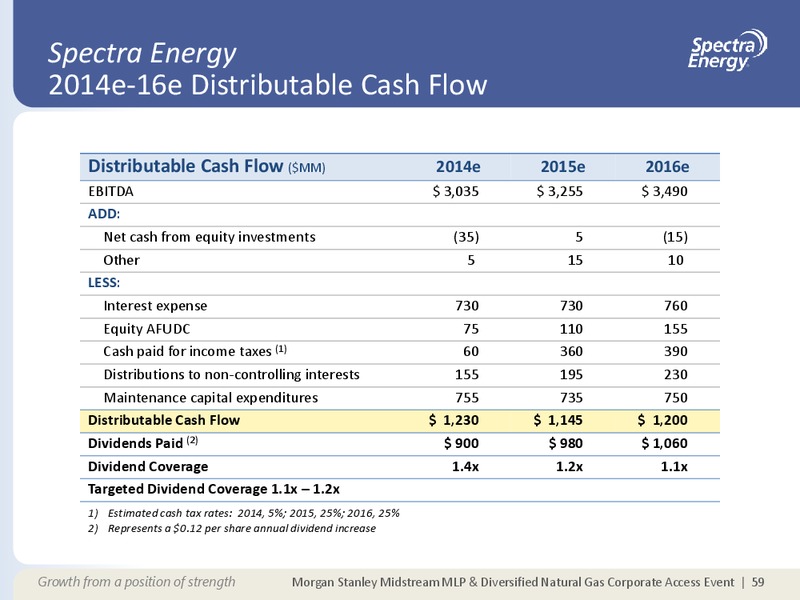Select the "Dividends Paid" row label

tap(143, 443)
